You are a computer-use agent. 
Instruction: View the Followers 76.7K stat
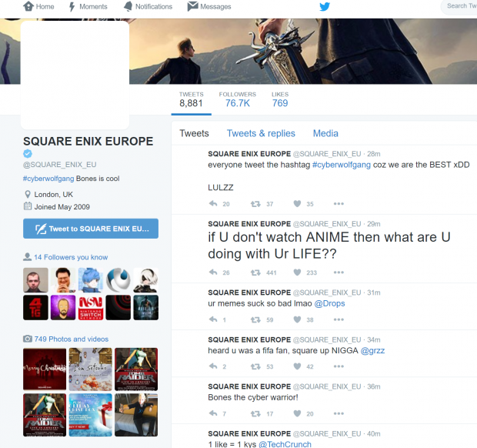238,100
